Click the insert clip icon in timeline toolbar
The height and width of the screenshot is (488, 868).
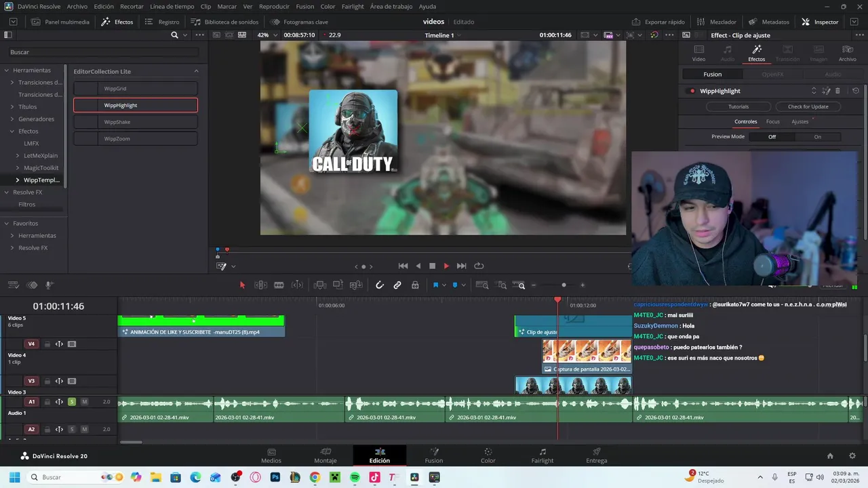point(320,285)
